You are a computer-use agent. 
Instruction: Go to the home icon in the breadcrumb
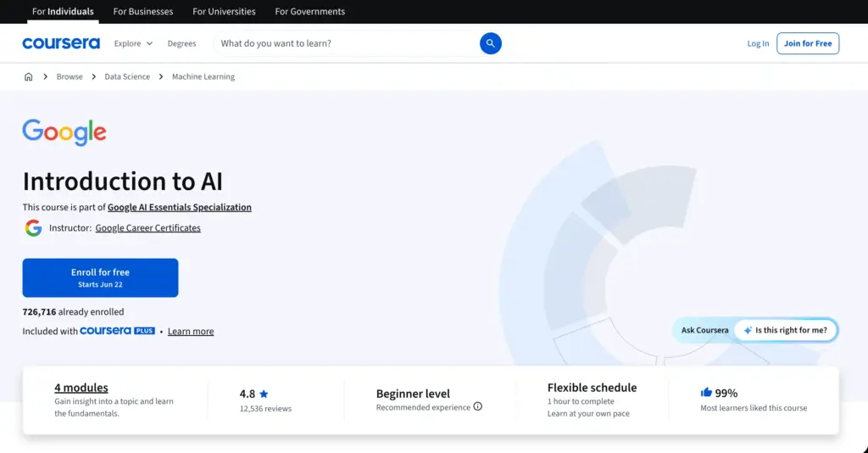[x=28, y=76]
